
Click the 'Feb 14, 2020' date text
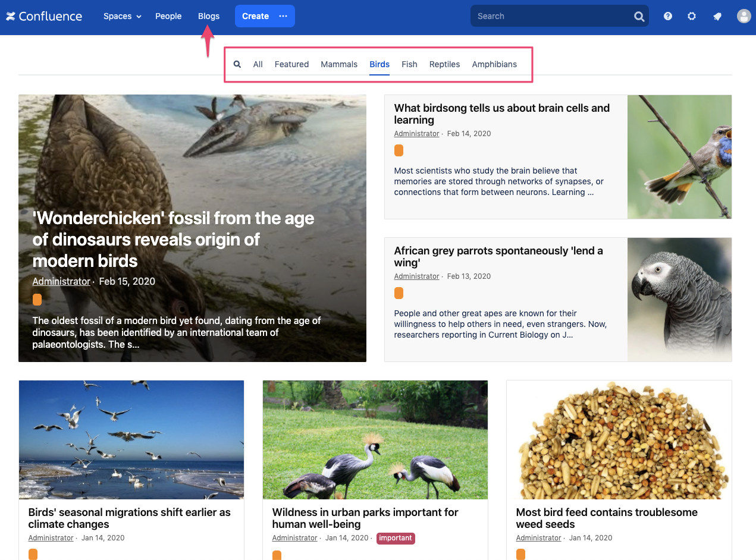(x=469, y=134)
